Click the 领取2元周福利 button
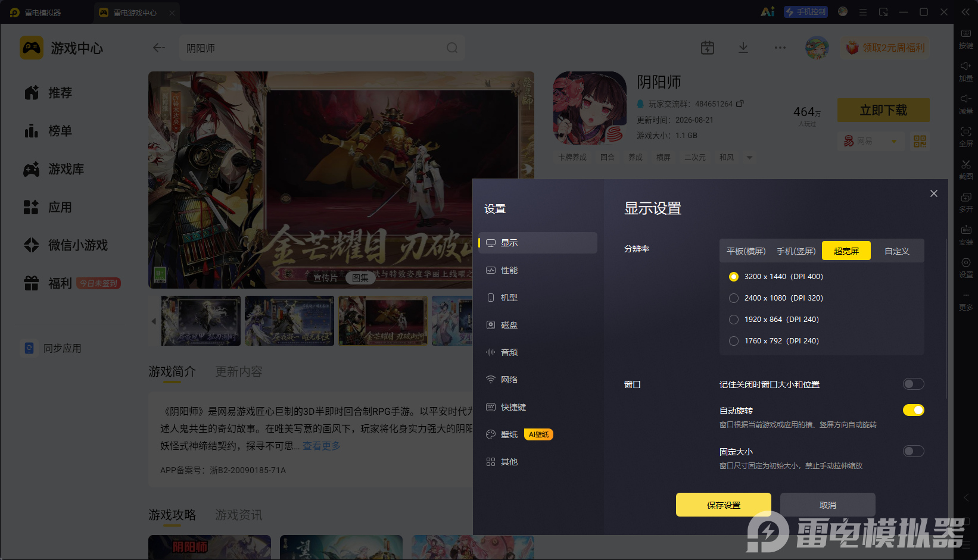Viewport: 978px width, 560px height. point(886,48)
